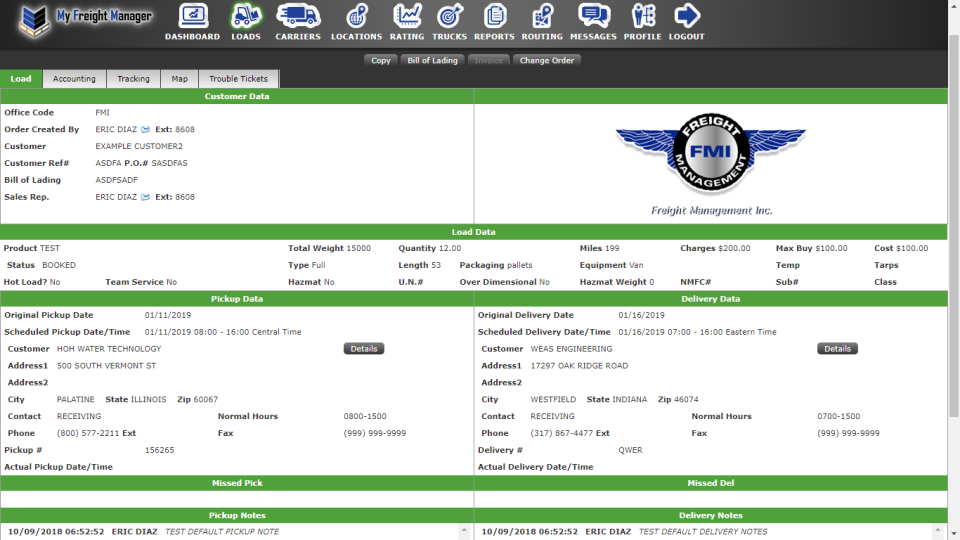Click the page vertical scrollbar thumb
The width and height of the screenshot is (960, 540).
click(x=954, y=227)
